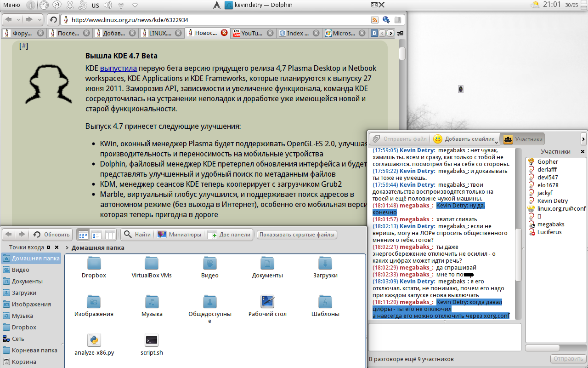Switch to the Index ... tab

pyautogui.click(x=299, y=33)
